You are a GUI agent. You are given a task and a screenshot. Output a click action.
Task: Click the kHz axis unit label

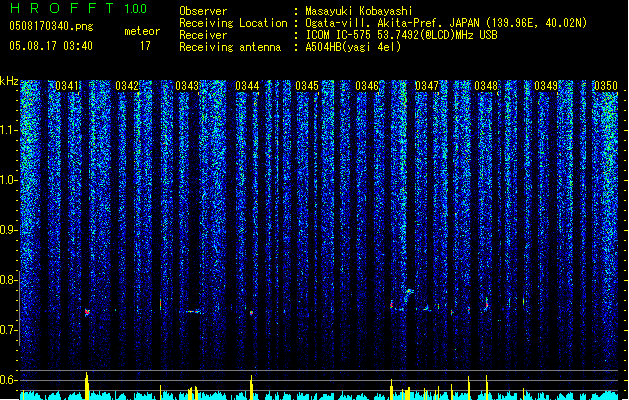[x=9, y=81]
